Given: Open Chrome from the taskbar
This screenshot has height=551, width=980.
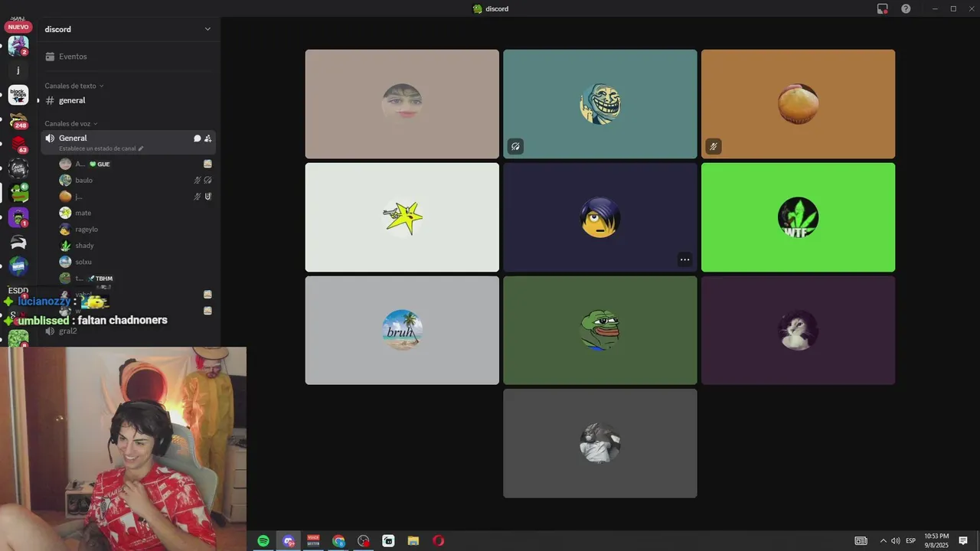Looking at the screenshot, I should 338,541.
